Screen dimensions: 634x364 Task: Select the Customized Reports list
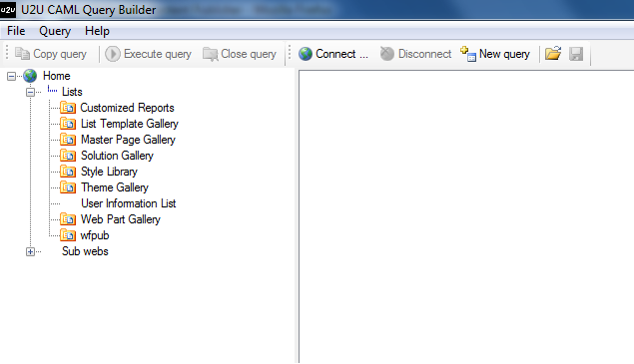(127, 108)
